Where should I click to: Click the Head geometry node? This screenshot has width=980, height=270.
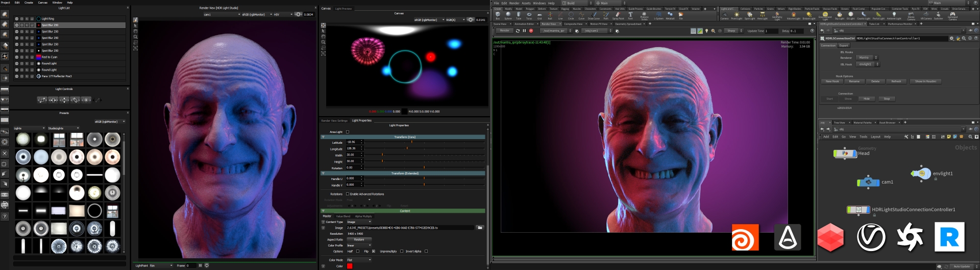[x=845, y=153]
